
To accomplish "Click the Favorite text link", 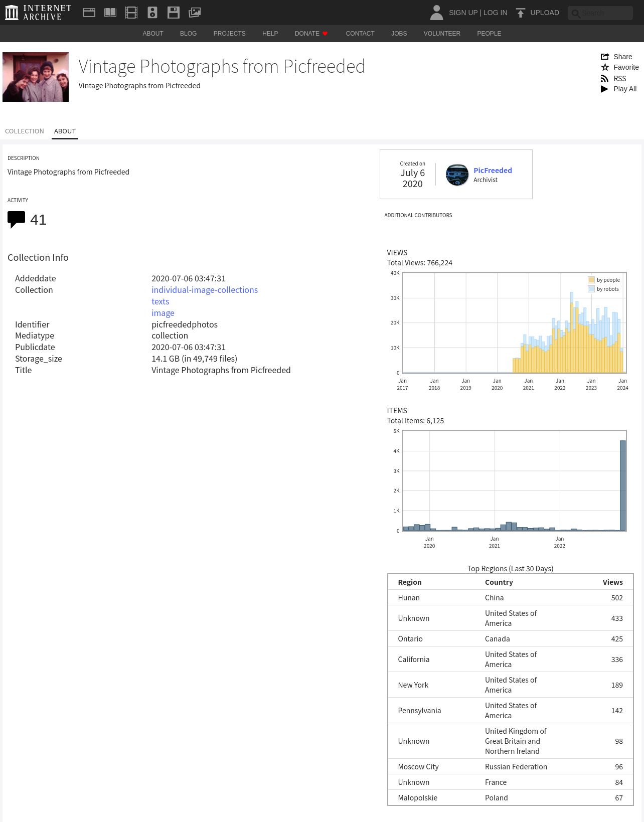I will (x=626, y=67).
